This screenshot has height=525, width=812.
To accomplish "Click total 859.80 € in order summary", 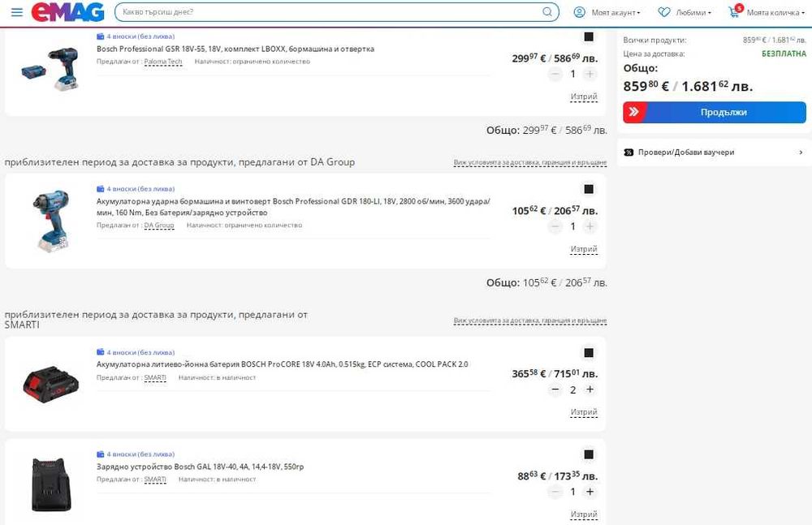I will coord(646,86).
